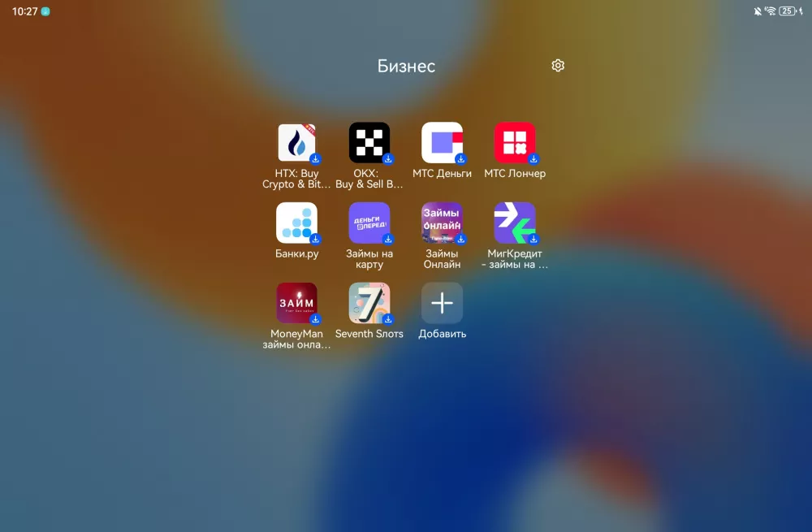Image resolution: width=812 pixels, height=532 pixels.
Task: Launch the МигКредит app icon
Action: [x=515, y=223]
